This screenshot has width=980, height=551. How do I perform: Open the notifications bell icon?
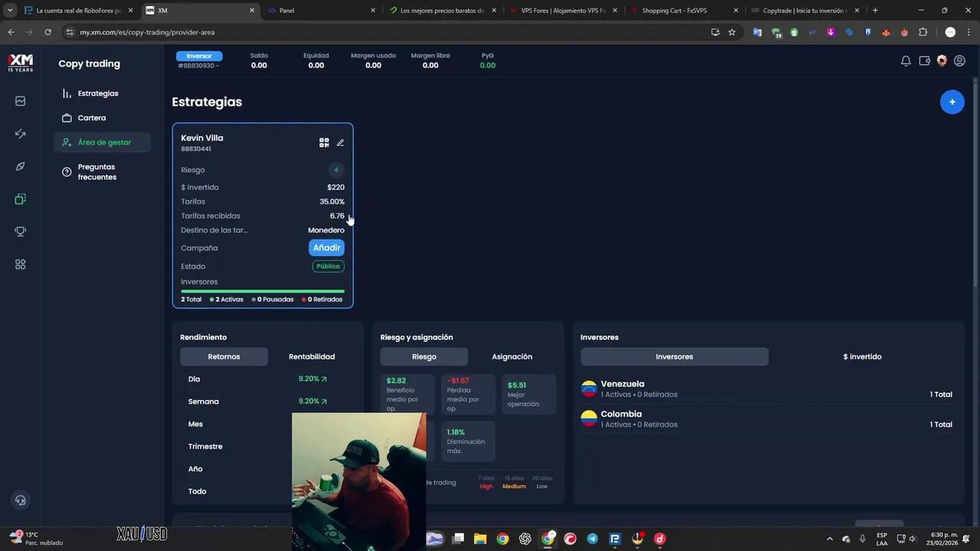pos(906,61)
